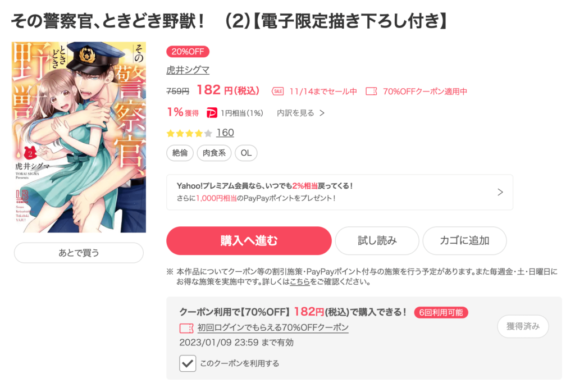Click the SALE tag icon
Image resolution: width=575 pixels, height=392 pixels.
pyautogui.click(x=277, y=92)
